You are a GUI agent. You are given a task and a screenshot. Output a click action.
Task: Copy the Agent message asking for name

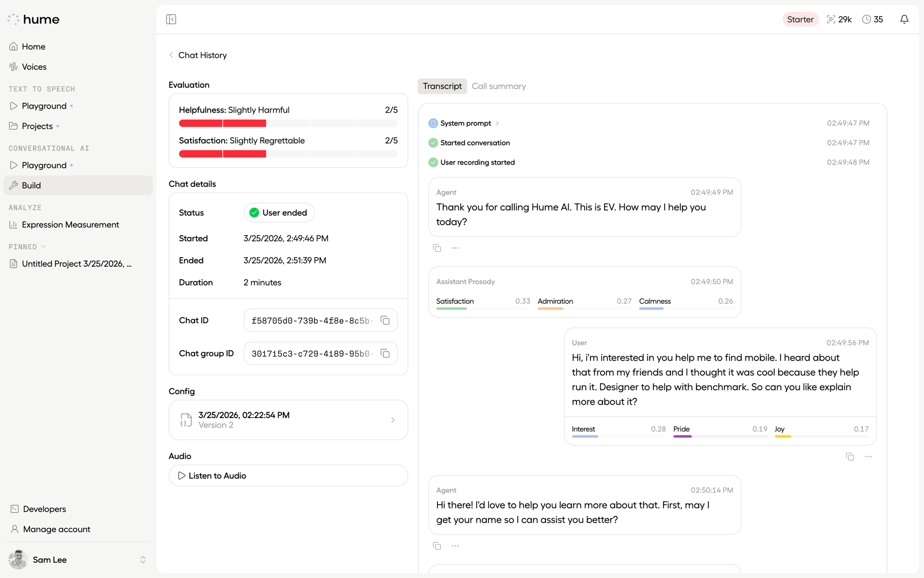coord(437,546)
